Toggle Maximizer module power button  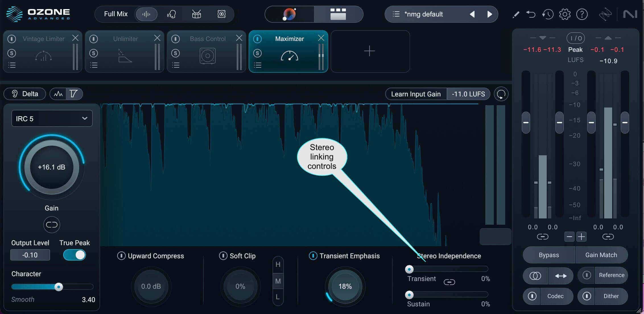point(257,39)
